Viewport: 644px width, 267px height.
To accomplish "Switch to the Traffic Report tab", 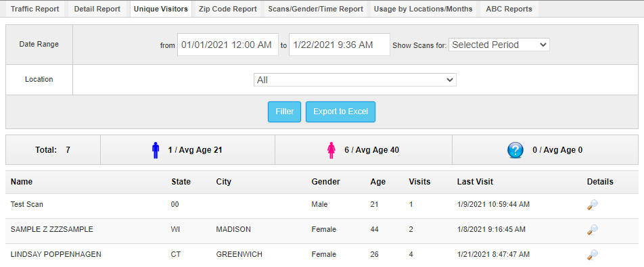I will [35, 9].
